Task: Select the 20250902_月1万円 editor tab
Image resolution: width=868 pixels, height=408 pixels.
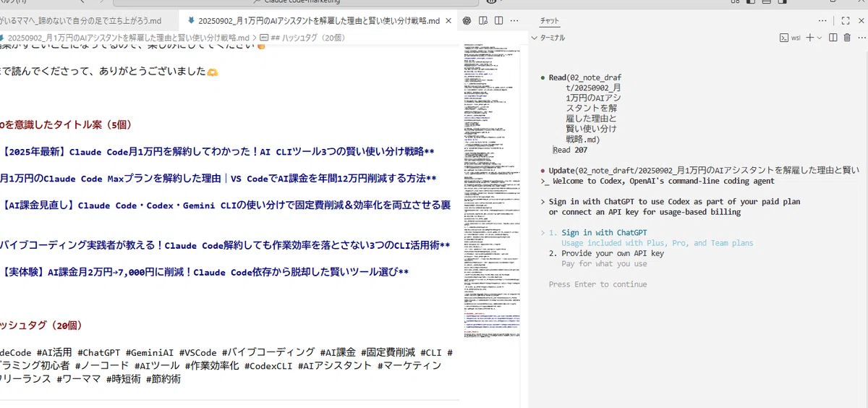Action: [318, 21]
